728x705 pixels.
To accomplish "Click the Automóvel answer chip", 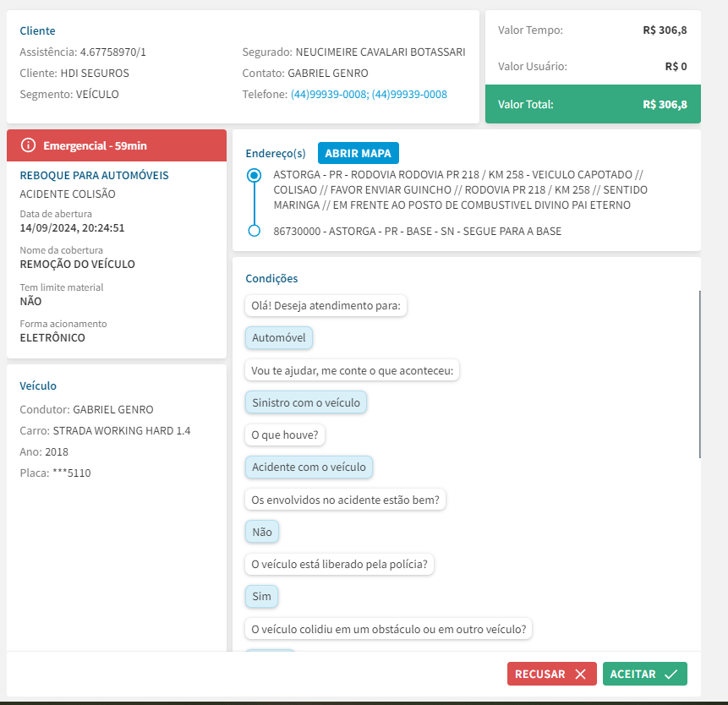I will (279, 338).
